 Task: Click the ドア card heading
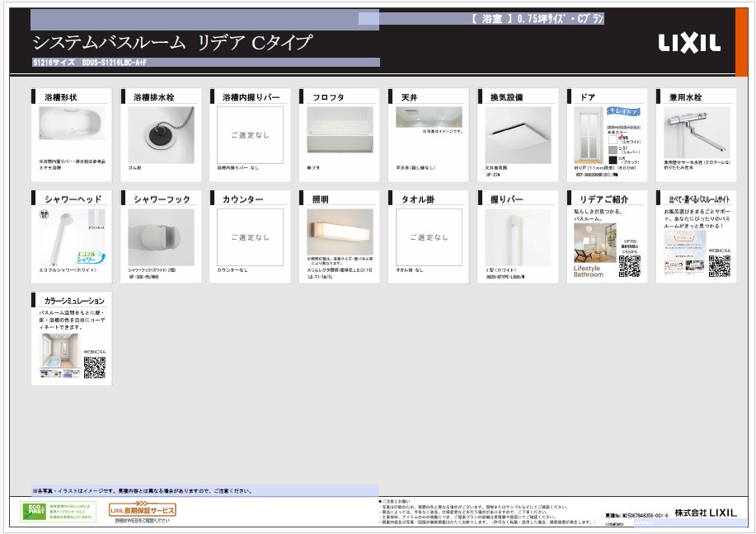point(588,97)
